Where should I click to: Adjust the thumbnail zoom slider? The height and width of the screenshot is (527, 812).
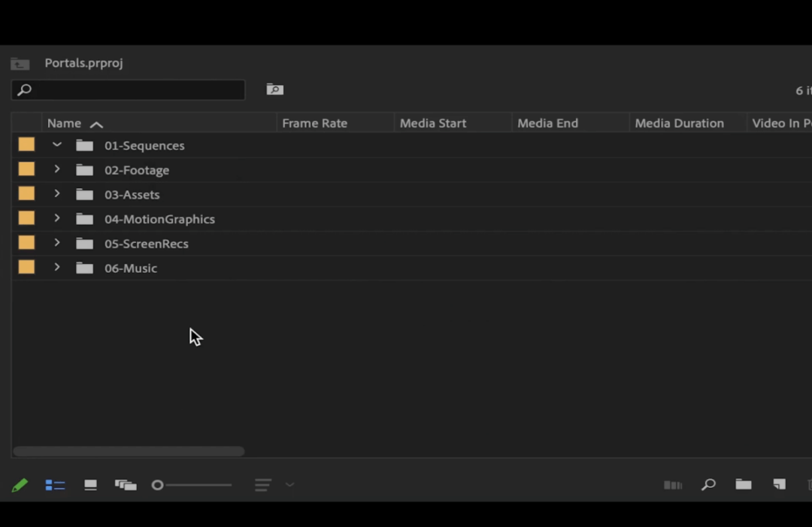click(x=192, y=485)
